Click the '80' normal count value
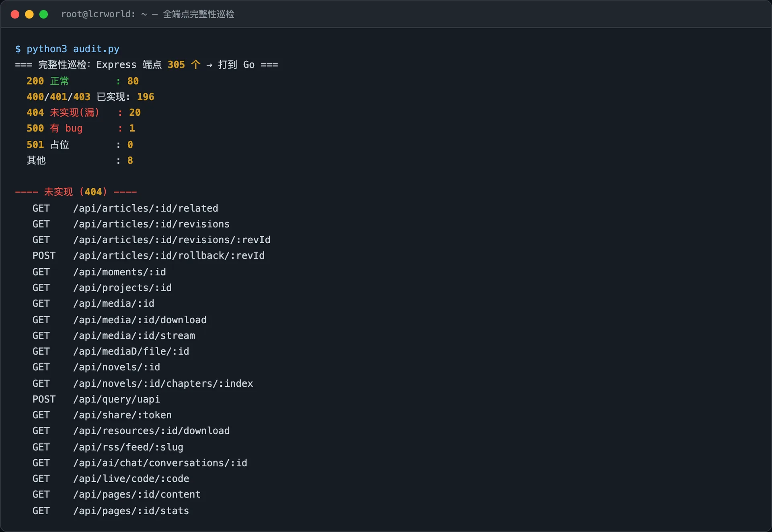The image size is (772, 532). 133,81
